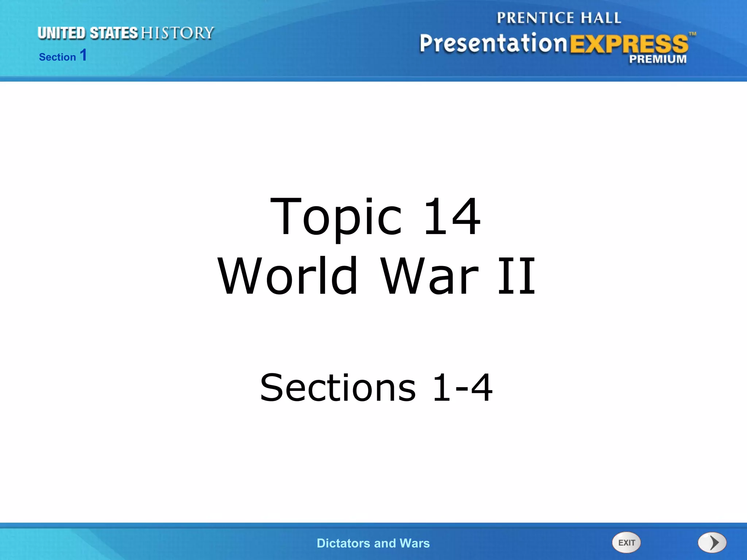Click the PRENTICE HALL heading

point(559,18)
